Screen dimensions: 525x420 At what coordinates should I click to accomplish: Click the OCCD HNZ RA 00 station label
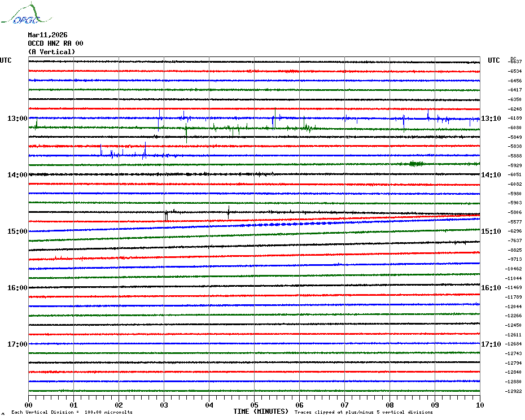click(x=55, y=43)
